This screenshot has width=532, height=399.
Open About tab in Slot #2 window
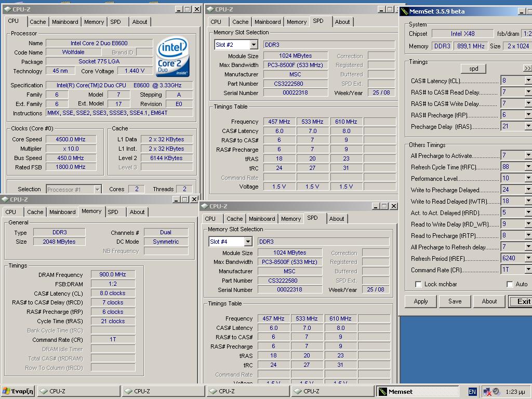tap(342, 22)
